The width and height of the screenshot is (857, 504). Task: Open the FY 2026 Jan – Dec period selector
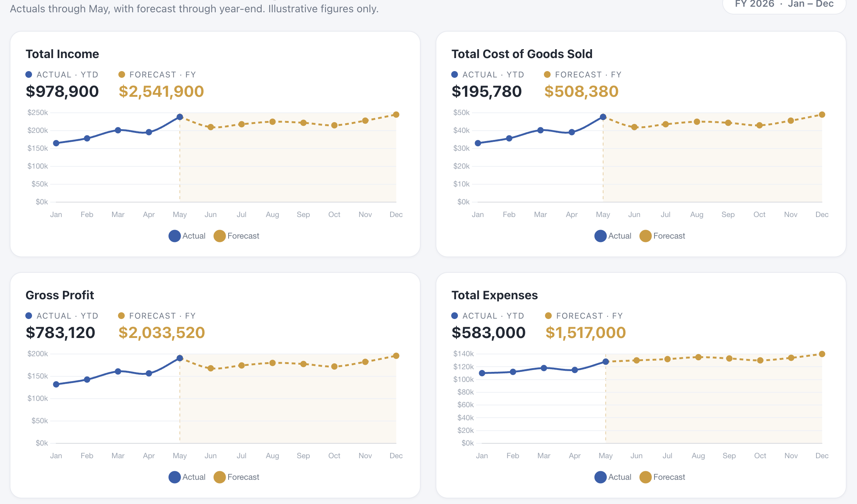pyautogui.click(x=784, y=4)
